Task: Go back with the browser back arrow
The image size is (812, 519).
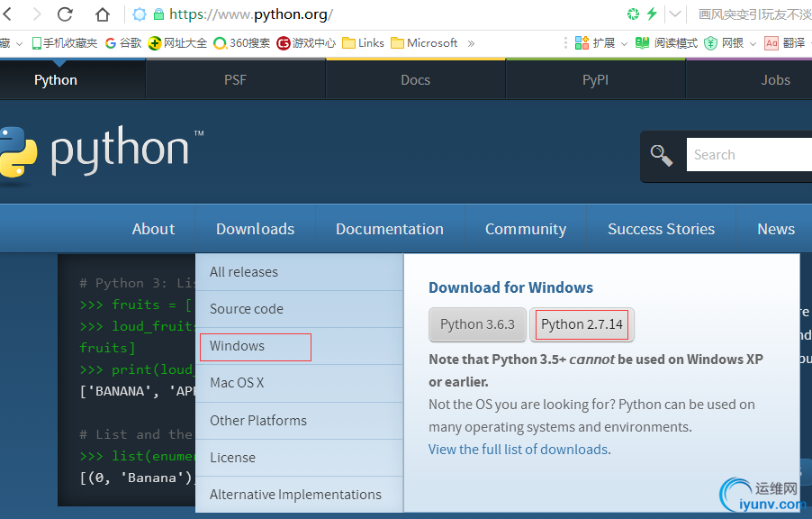Action: [x=6, y=14]
